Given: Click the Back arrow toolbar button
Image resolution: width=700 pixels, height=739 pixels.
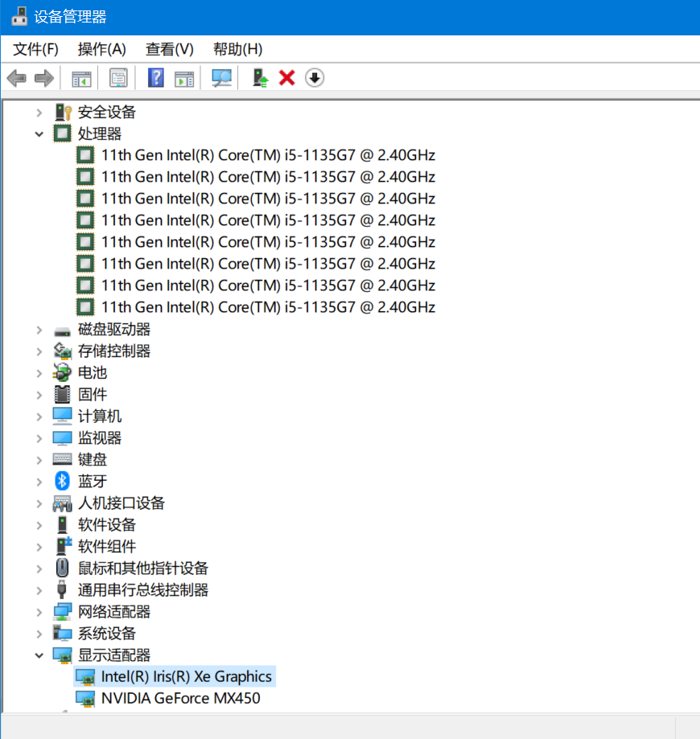Looking at the screenshot, I should 17,78.
